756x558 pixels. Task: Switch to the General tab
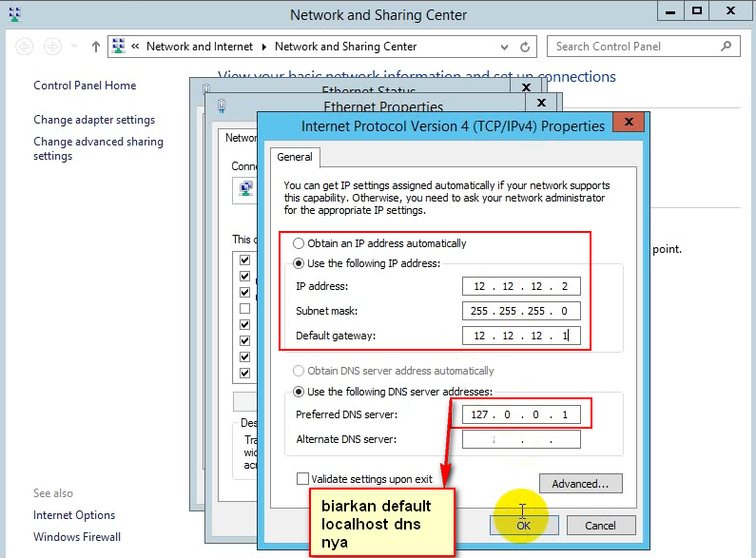295,157
